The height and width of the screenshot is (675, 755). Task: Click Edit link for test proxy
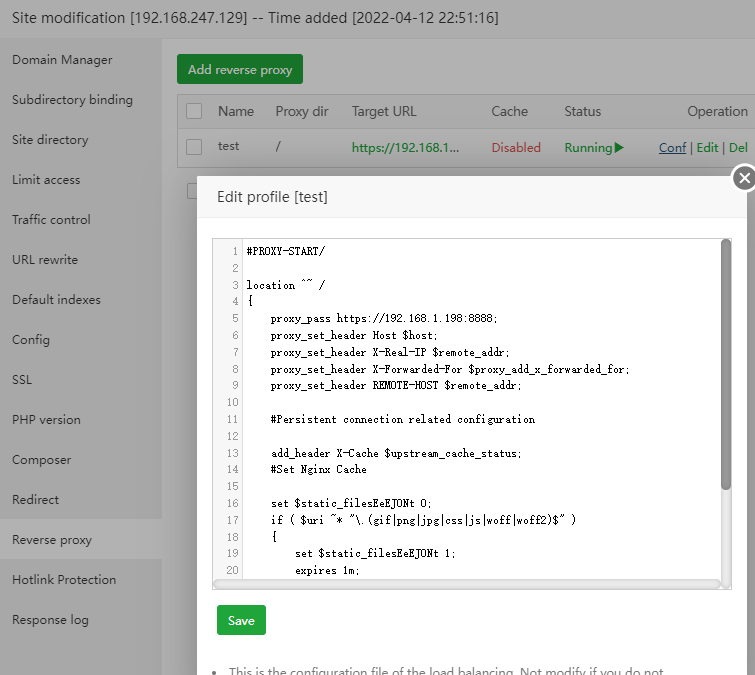[x=707, y=148]
